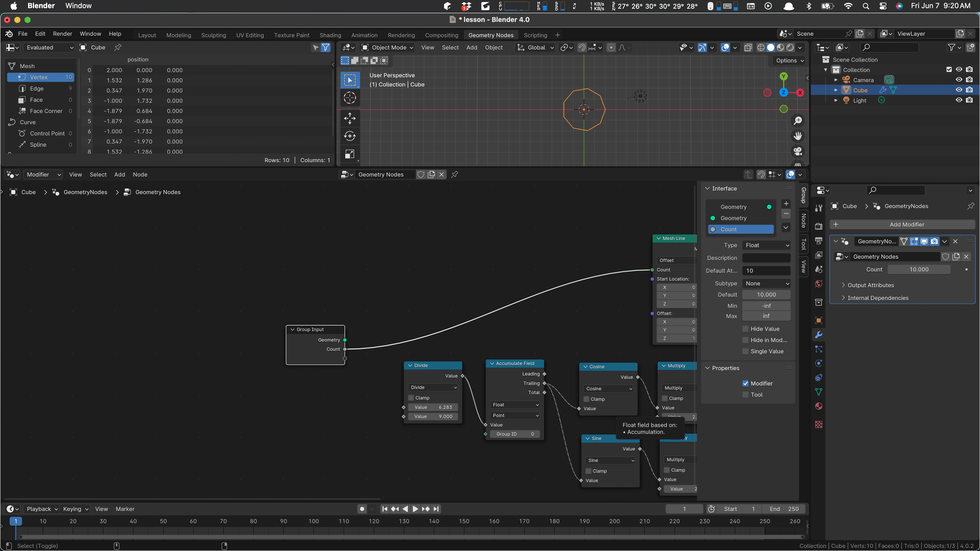The width and height of the screenshot is (980, 551).
Task: Click the Divide node Value 6.283 field
Action: click(x=433, y=407)
